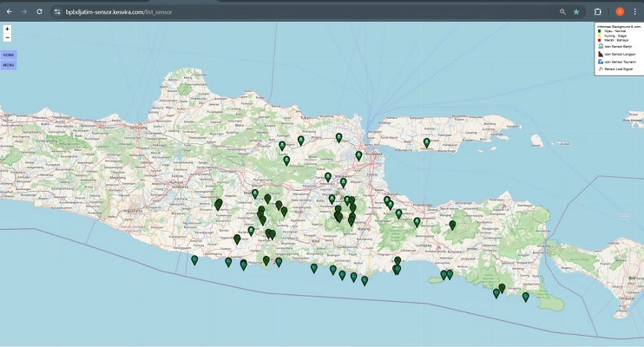Select the sensor marker on Madura island
The image size is (644, 347).
click(426, 142)
